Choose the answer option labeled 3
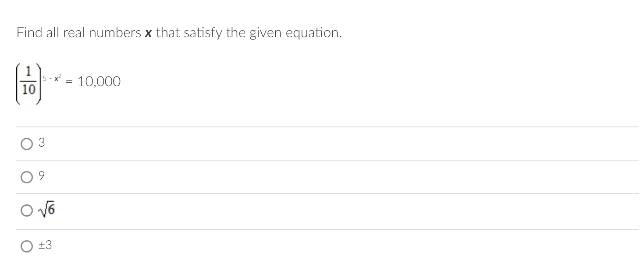 tap(41, 143)
